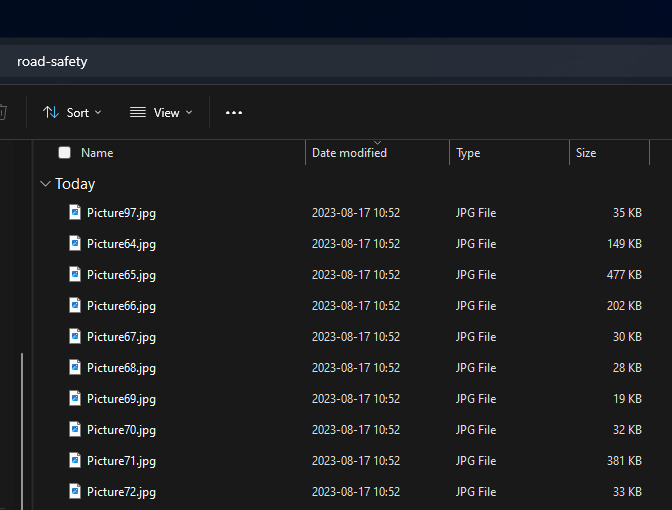The width and height of the screenshot is (672, 510).
Task: Sort files by the Type column header
Action: 468,153
